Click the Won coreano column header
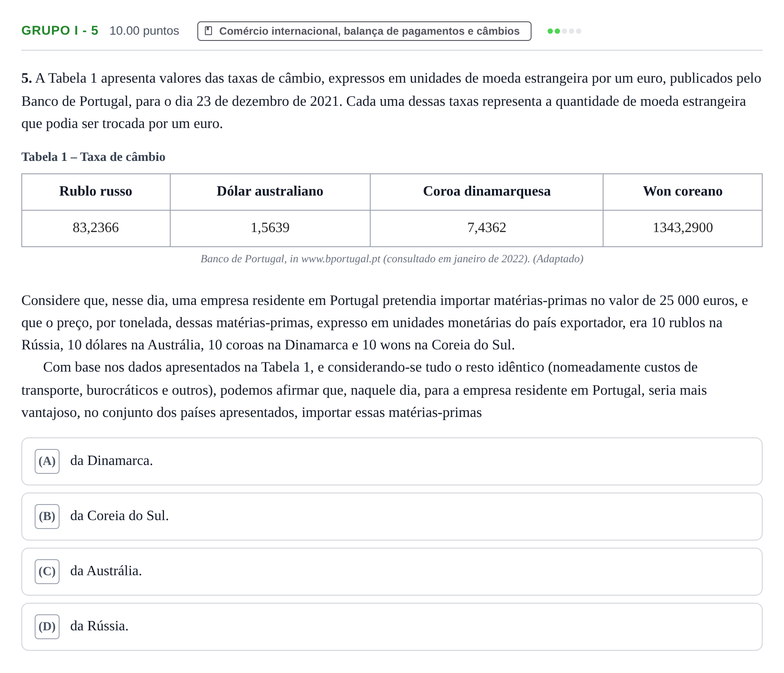 tap(683, 192)
